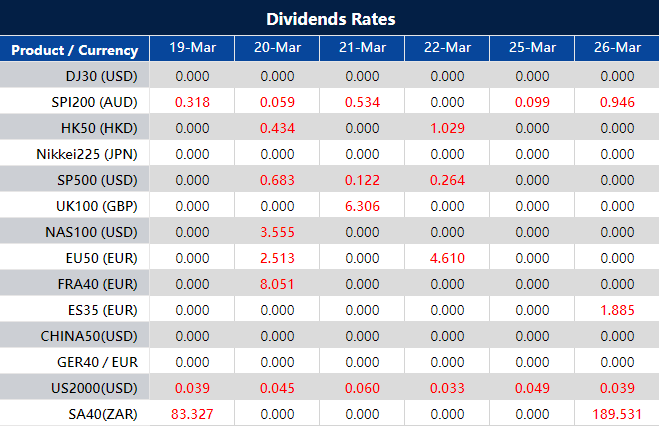Click the Dividends Rates table title

[x=330, y=19]
